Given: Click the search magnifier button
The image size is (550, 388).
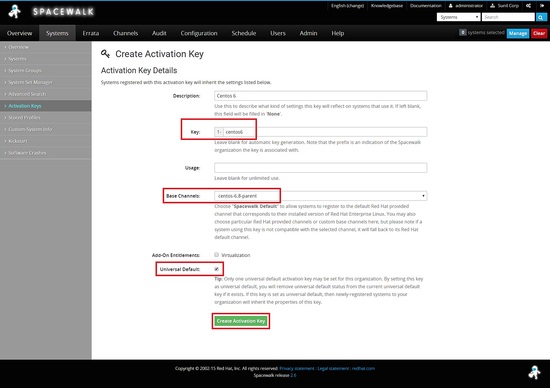Looking at the screenshot, I should pyautogui.click(x=541, y=17).
